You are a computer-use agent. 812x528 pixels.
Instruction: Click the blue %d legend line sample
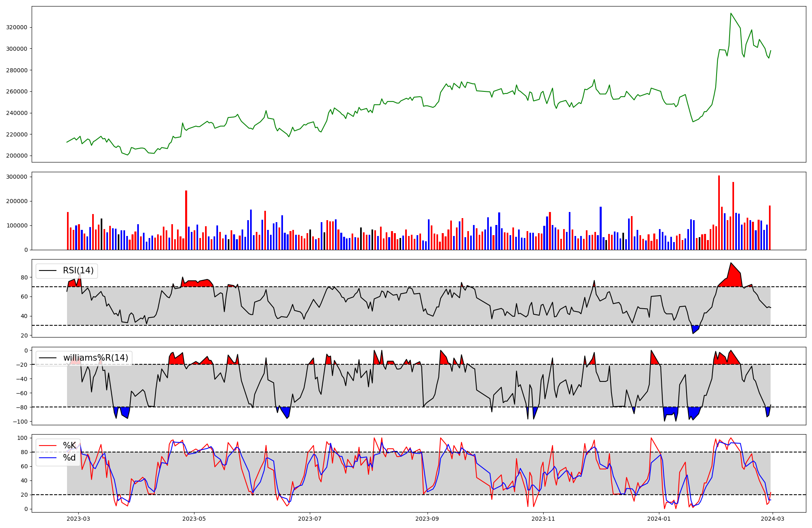point(47,458)
